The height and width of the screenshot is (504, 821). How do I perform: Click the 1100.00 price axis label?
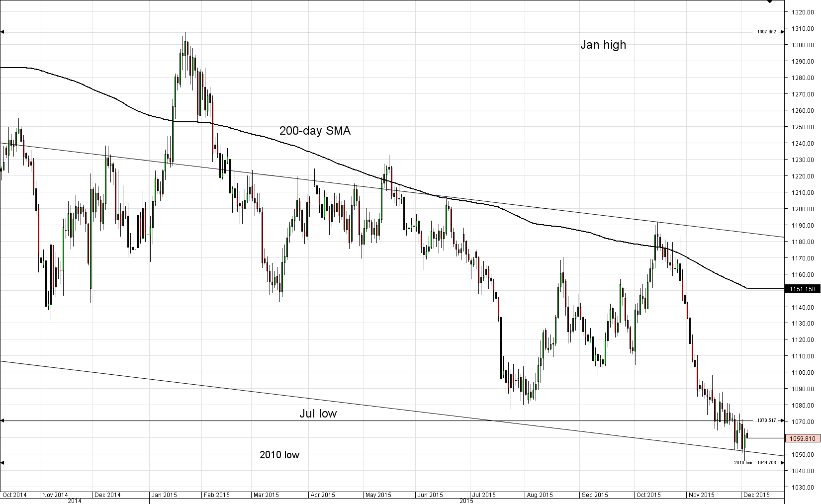[803, 372]
